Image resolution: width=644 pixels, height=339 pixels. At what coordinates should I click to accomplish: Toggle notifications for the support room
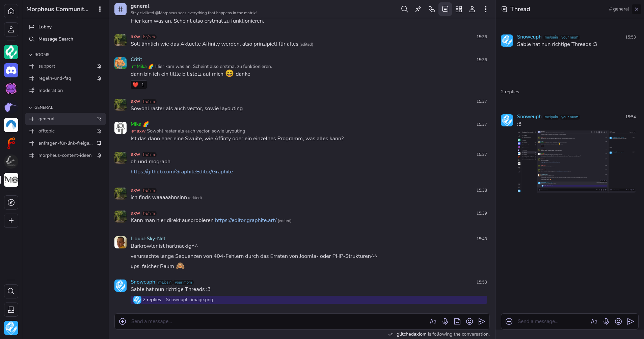(x=99, y=66)
